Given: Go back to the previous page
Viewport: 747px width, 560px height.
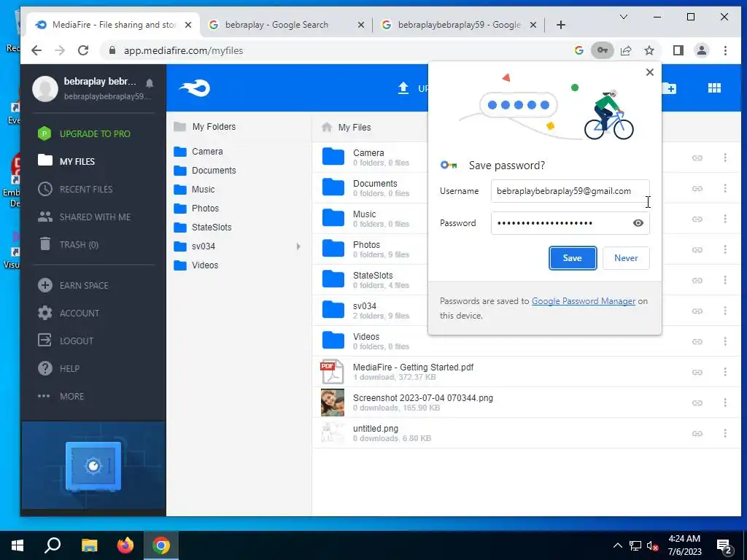Looking at the screenshot, I should 36,50.
